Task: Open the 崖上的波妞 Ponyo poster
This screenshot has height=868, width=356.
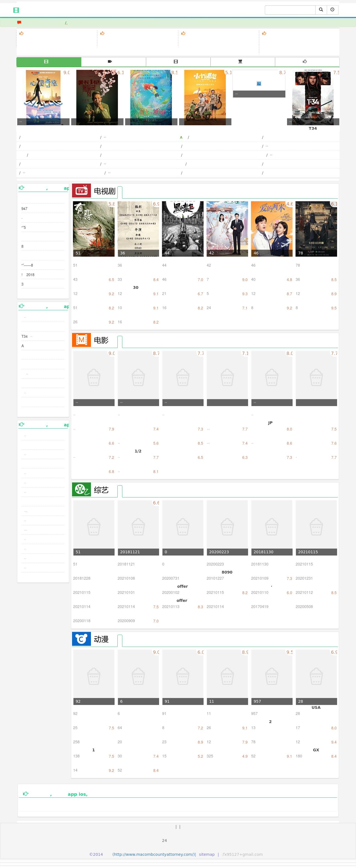Action: [151, 97]
